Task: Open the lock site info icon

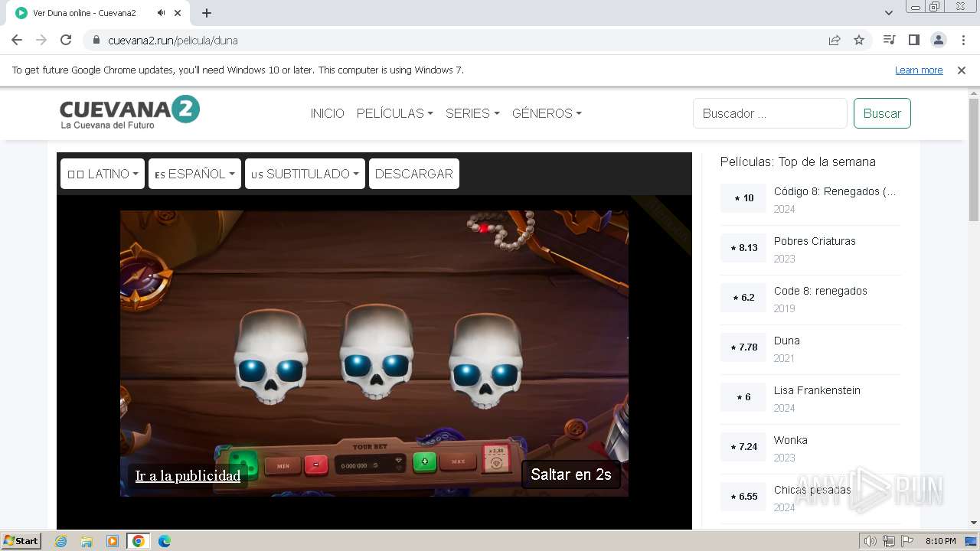Action: 96,41
